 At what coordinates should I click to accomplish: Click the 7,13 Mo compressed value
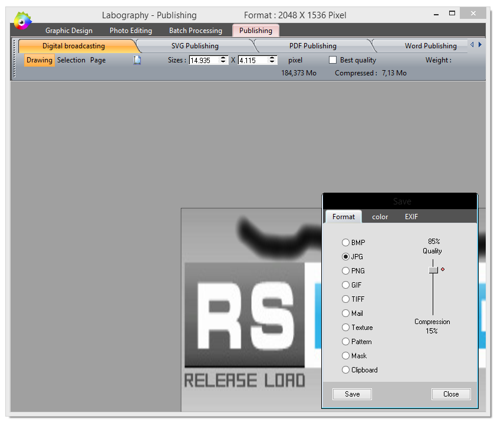pyautogui.click(x=394, y=73)
